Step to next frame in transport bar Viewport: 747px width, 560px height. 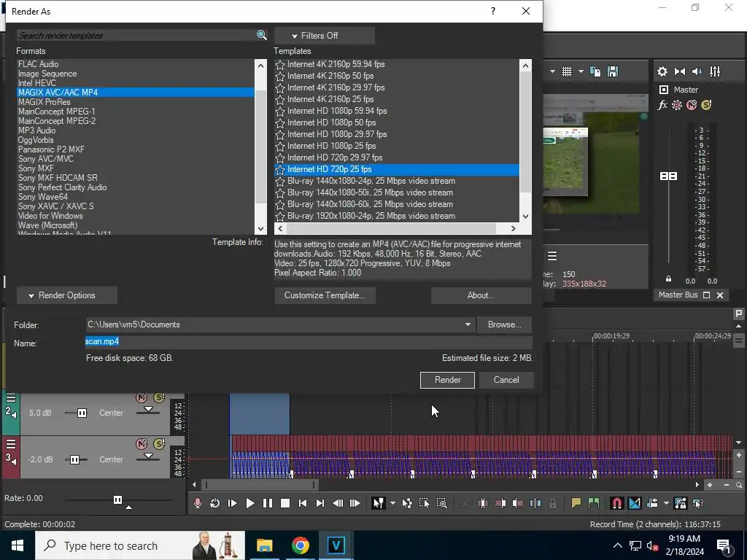[x=355, y=503]
